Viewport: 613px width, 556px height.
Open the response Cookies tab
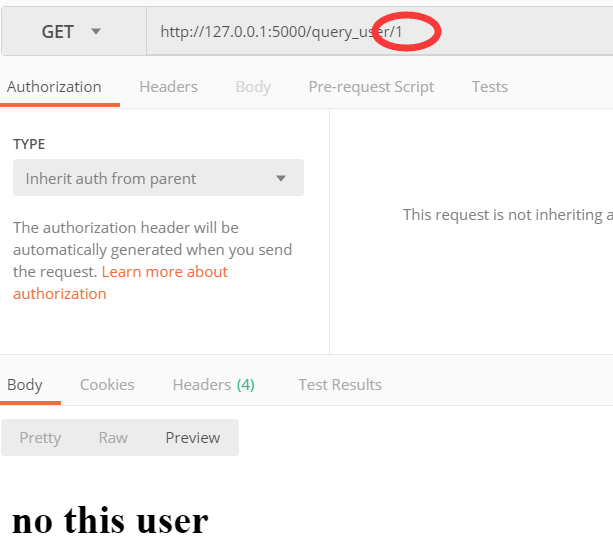click(107, 385)
